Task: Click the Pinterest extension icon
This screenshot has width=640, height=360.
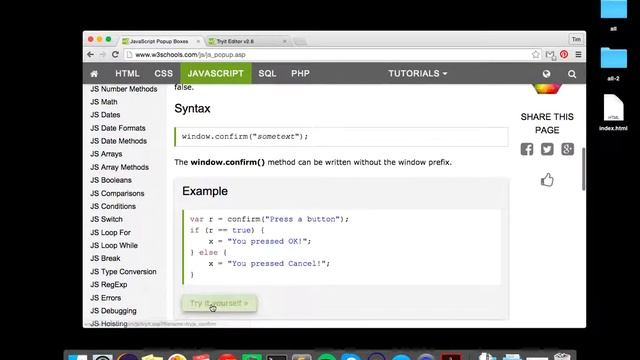Action: click(564, 54)
